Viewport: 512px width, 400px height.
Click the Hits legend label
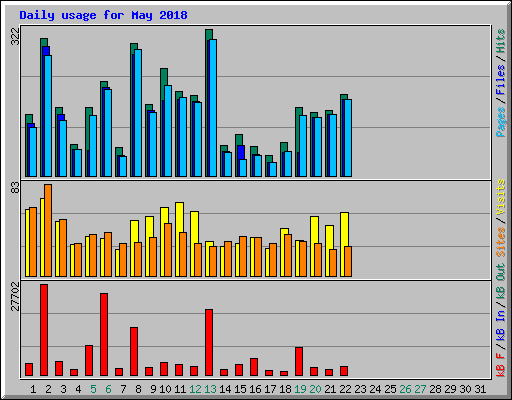tap(501, 41)
